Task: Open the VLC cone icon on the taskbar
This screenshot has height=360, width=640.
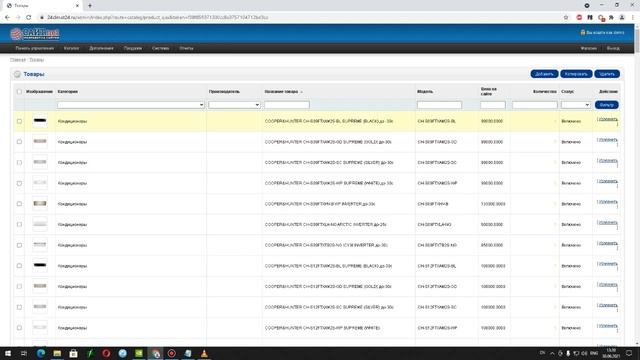Action: 204,353
